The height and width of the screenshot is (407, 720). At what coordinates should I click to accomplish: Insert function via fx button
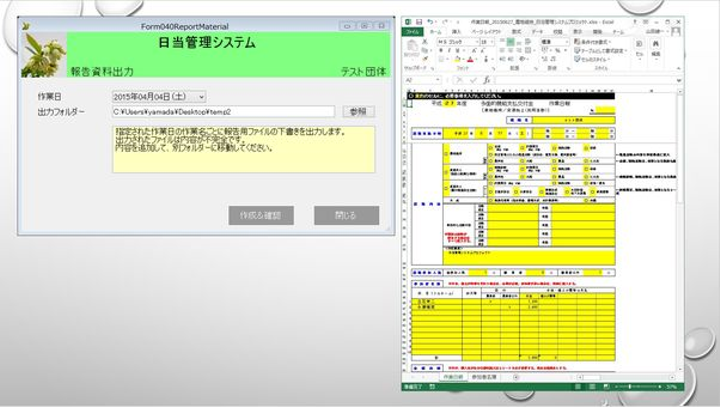click(487, 80)
